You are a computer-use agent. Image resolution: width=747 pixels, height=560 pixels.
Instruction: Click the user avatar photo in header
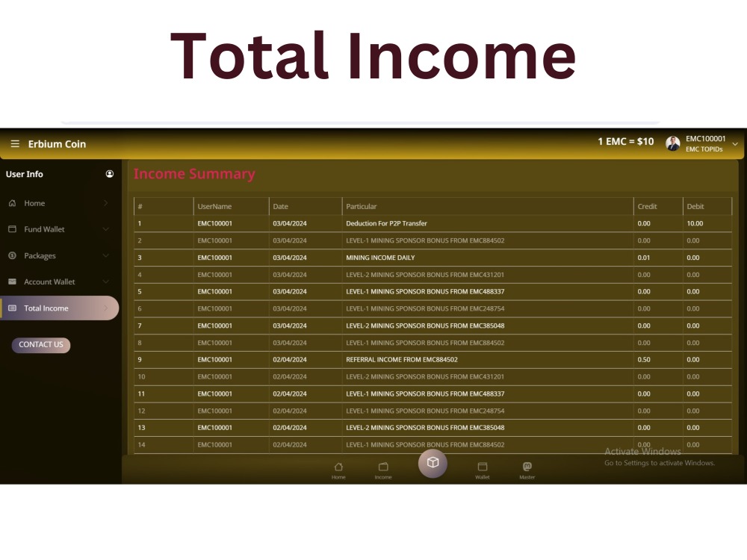coord(673,143)
